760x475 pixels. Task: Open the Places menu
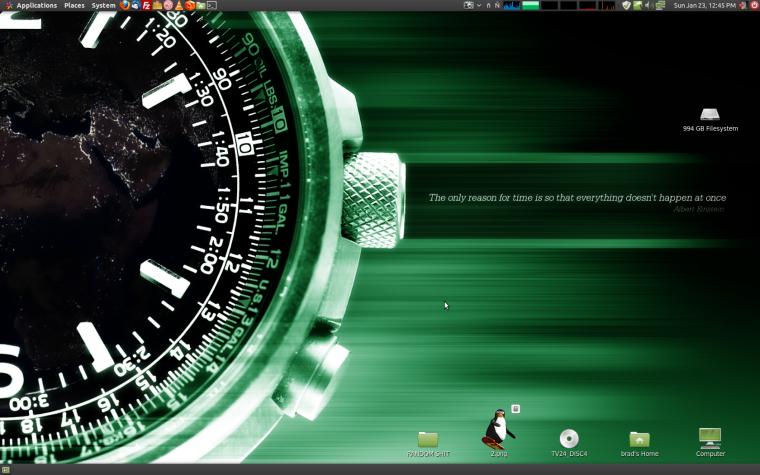[74, 5]
